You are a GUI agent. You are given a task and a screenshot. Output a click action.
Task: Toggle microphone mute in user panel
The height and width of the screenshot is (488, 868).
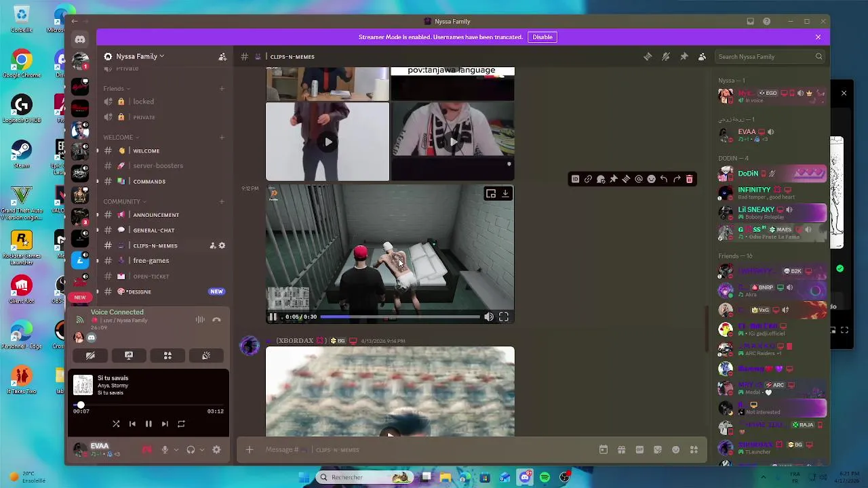[x=164, y=449]
